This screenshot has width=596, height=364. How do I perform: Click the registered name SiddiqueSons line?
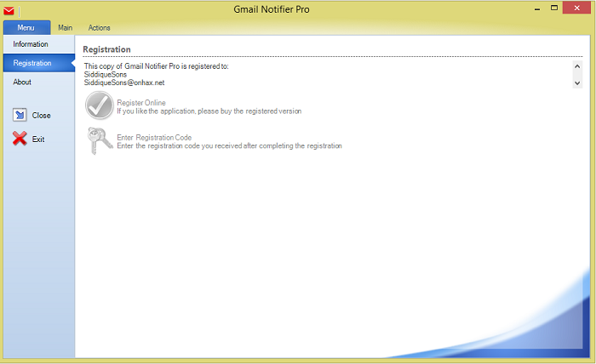pos(106,74)
